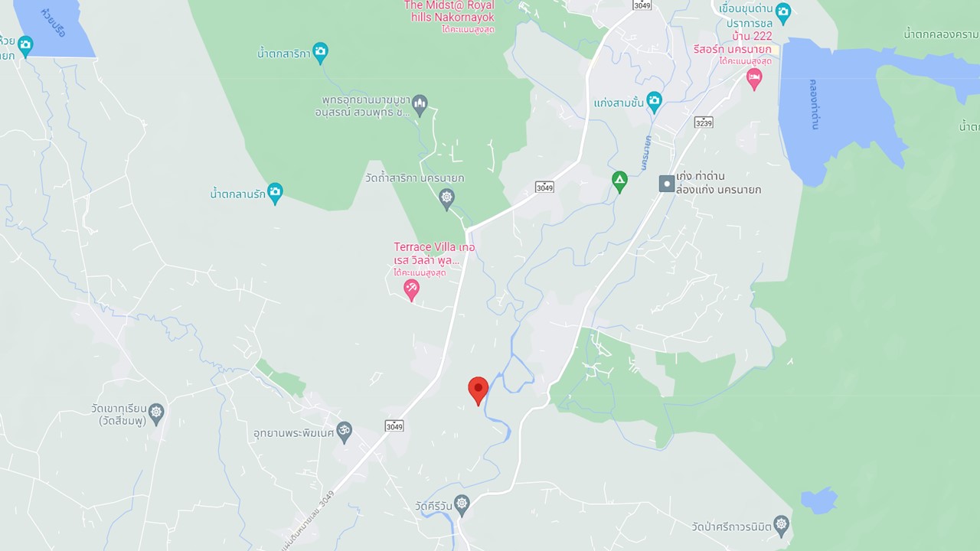Select the อุทยานพระพิฆเนศ Om symbol marker
980x551 pixels.
pyautogui.click(x=345, y=432)
